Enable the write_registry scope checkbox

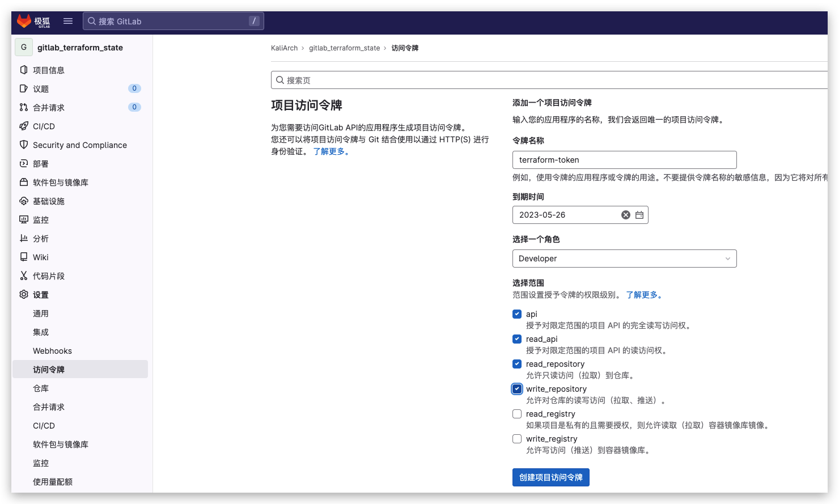click(517, 439)
